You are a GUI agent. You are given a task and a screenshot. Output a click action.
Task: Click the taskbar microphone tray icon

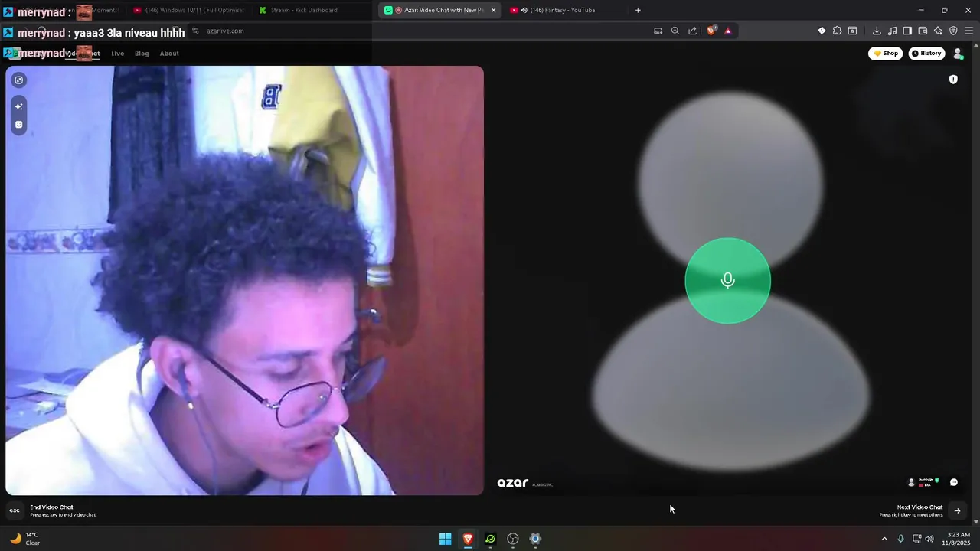coord(900,539)
